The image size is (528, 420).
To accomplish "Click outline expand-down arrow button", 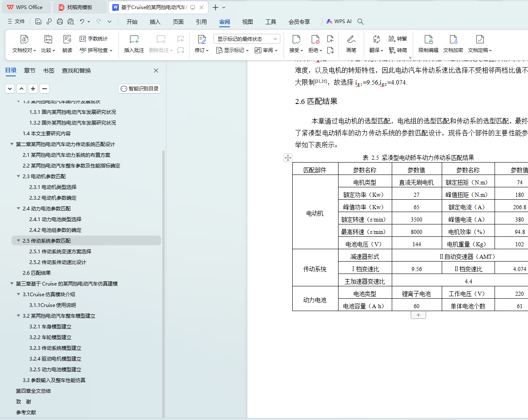I will coord(10,89).
